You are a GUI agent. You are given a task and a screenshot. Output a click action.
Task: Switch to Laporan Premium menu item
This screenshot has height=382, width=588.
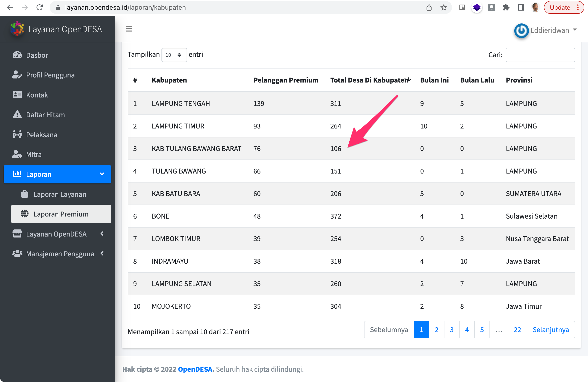[61, 214]
